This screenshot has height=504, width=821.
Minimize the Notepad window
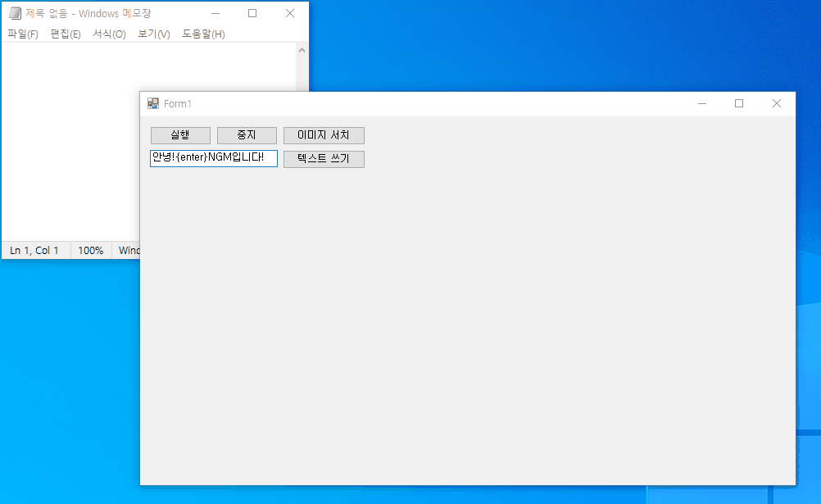(215, 14)
